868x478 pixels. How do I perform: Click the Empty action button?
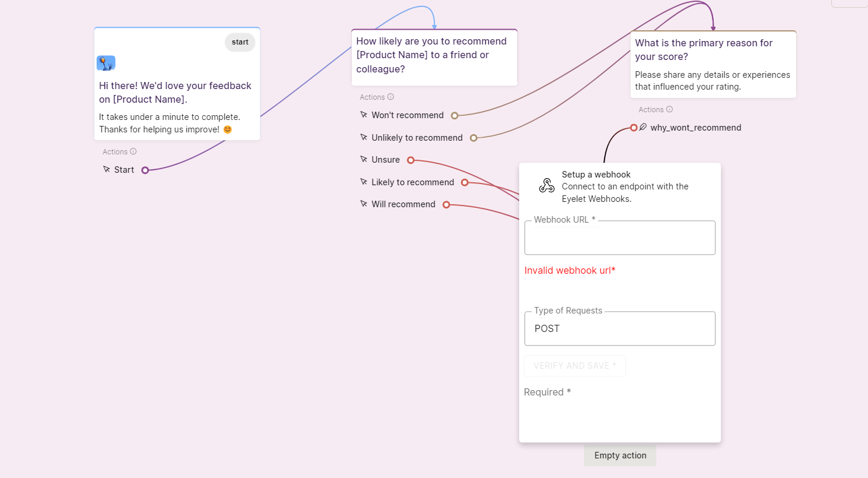620,455
